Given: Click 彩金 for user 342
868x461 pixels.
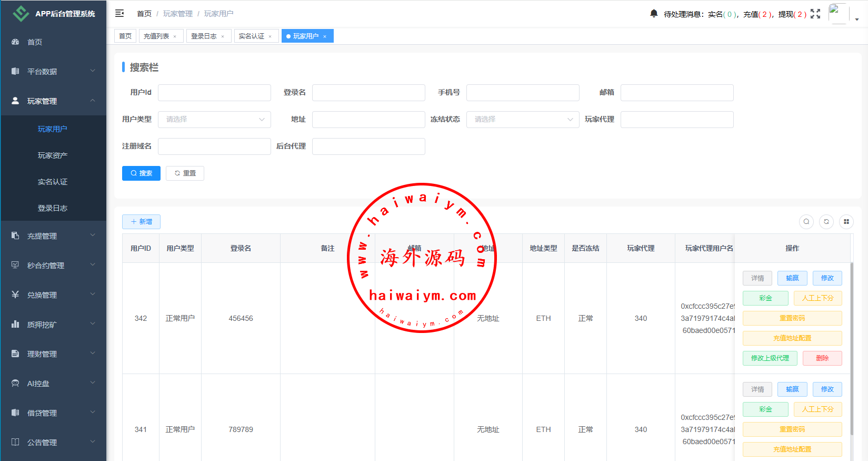Looking at the screenshot, I should (x=765, y=298).
